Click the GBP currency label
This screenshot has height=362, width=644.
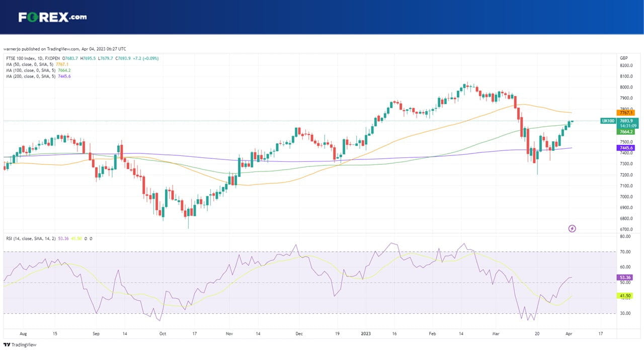point(624,58)
